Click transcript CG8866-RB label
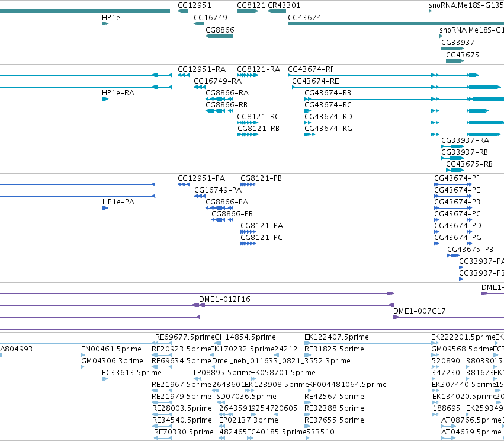This screenshot has height=441, width=504. [x=227, y=105]
